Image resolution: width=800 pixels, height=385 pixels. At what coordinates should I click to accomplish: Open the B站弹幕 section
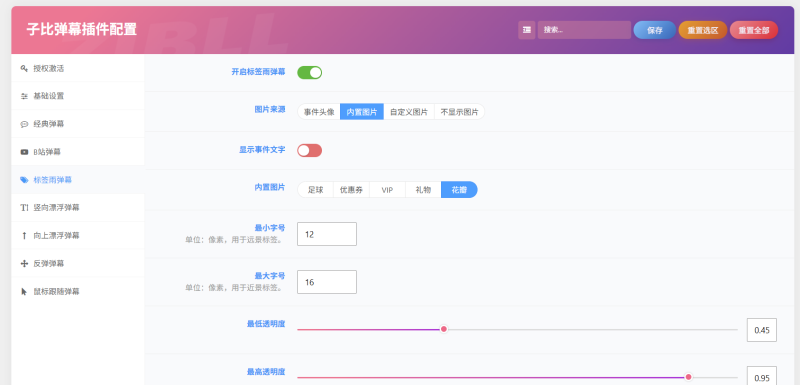pyautogui.click(x=78, y=152)
